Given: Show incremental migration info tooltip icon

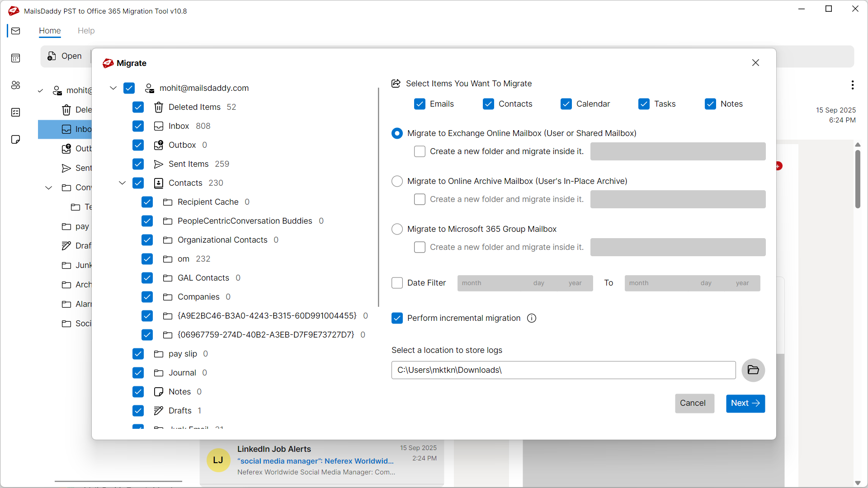Looking at the screenshot, I should click(x=532, y=318).
